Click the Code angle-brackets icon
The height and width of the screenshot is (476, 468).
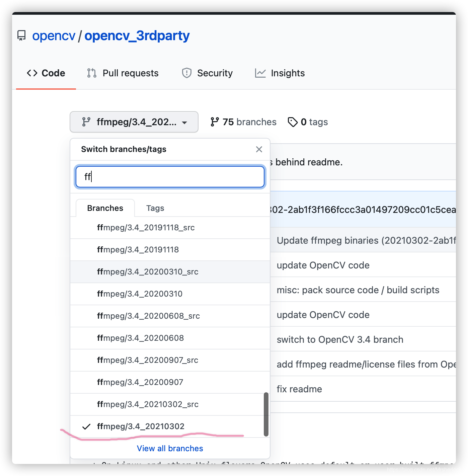coord(32,73)
